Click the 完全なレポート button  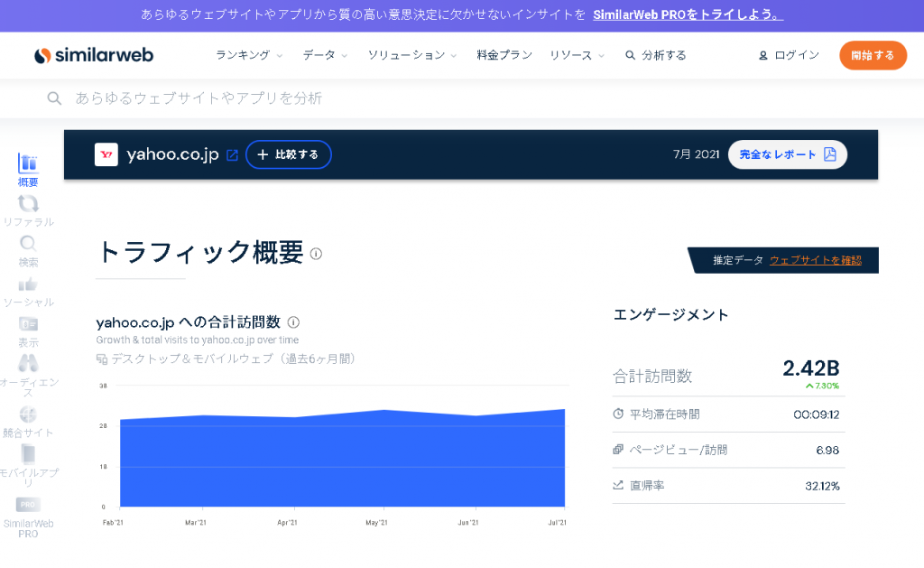pyautogui.click(x=787, y=154)
